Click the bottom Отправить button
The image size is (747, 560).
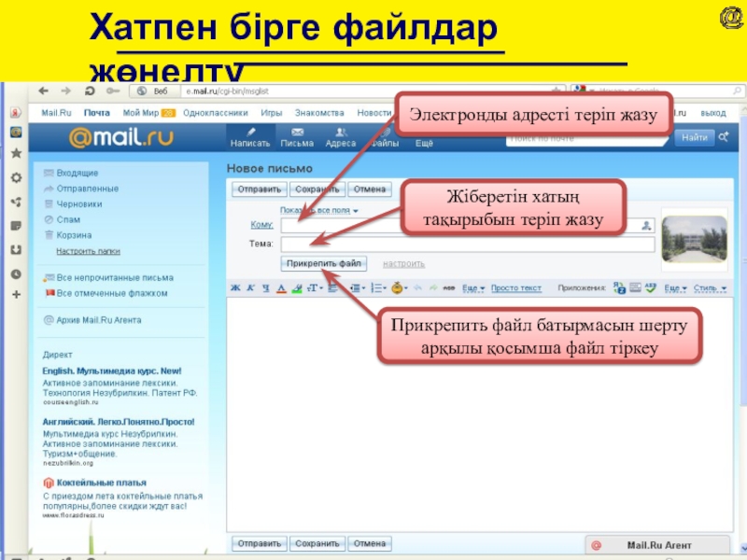260,543
